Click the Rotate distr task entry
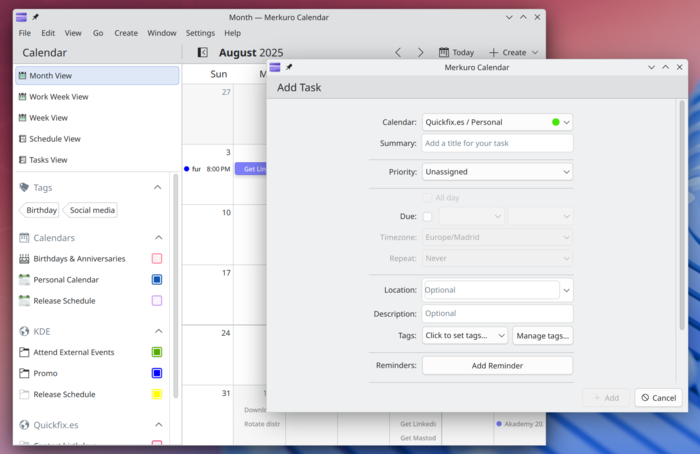700x454 pixels. [x=262, y=424]
